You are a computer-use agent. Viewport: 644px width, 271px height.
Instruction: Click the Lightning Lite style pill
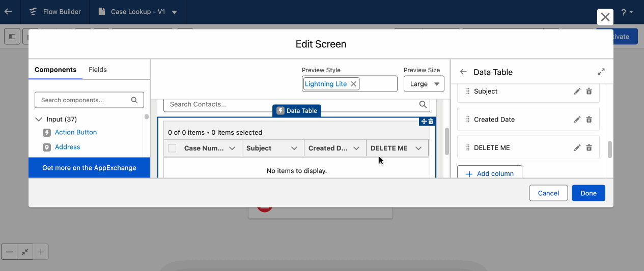click(x=326, y=84)
